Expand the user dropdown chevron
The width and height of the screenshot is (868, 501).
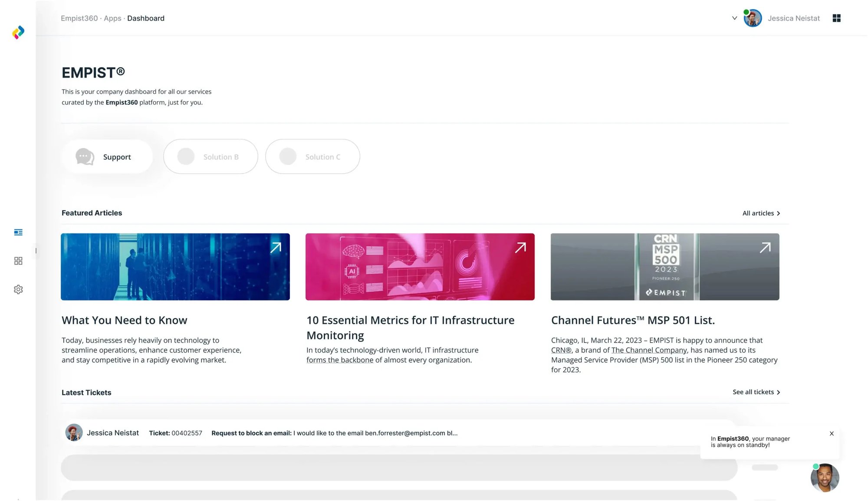click(734, 18)
